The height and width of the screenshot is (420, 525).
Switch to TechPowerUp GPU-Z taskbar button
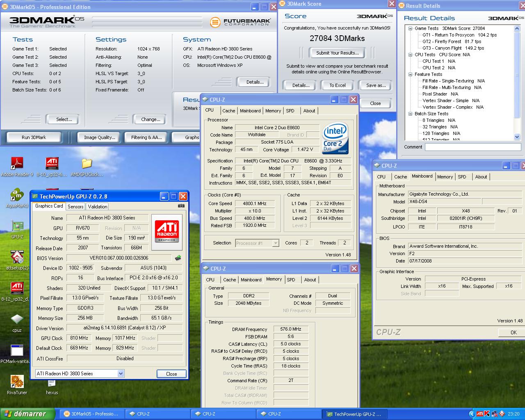354,414
